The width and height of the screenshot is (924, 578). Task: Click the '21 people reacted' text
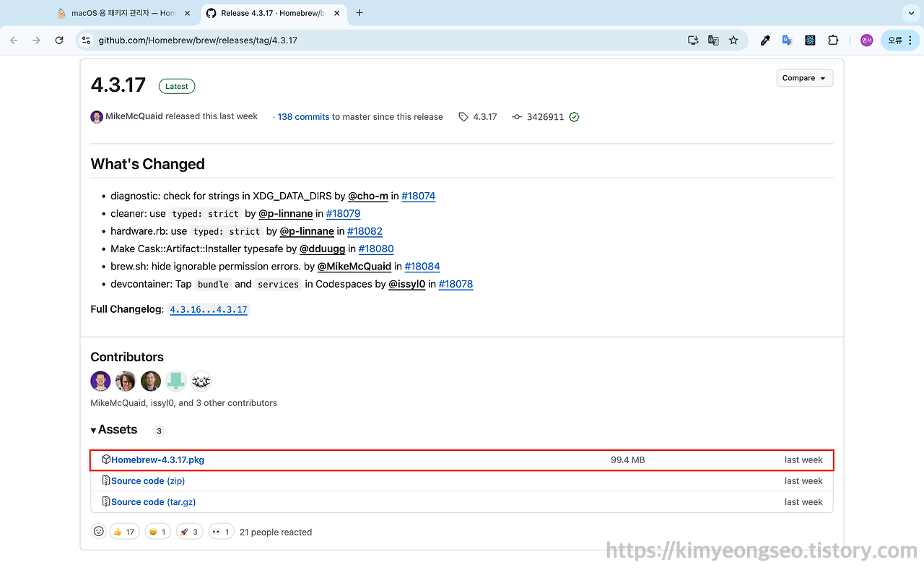(x=276, y=532)
